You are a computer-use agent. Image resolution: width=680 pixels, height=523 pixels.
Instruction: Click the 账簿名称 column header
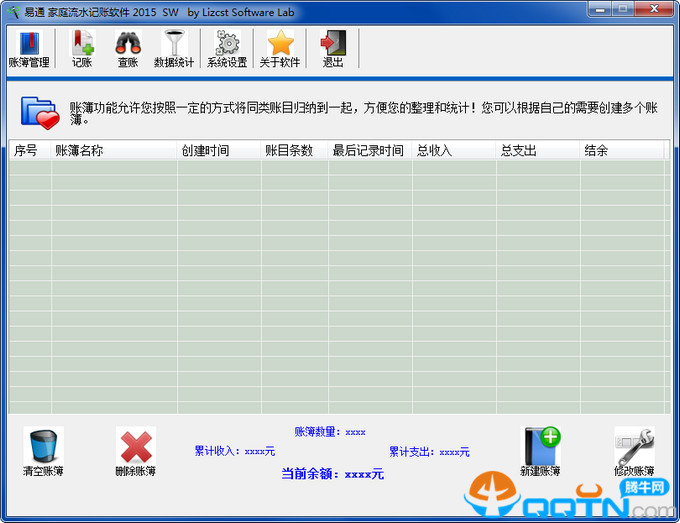[x=113, y=151]
